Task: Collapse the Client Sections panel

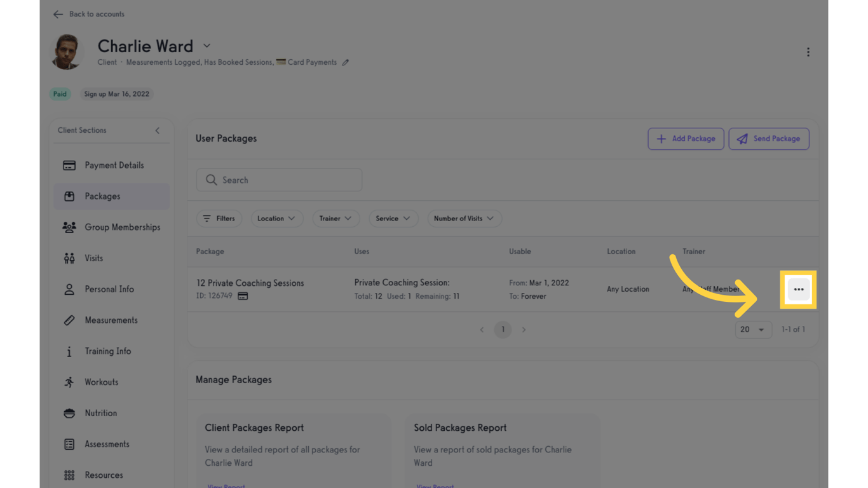Action: (x=158, y=130)
